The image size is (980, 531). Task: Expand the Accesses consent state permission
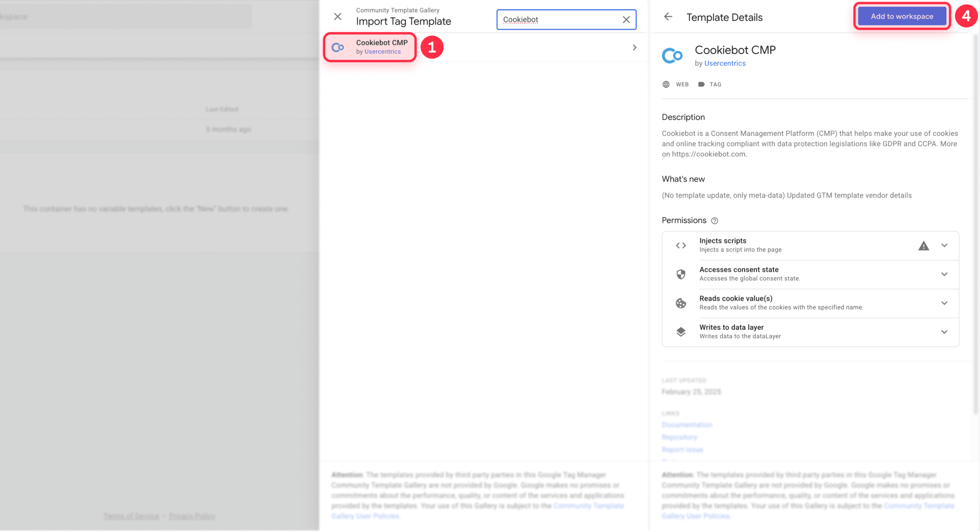pyautogui.click(x=944, y=274)
